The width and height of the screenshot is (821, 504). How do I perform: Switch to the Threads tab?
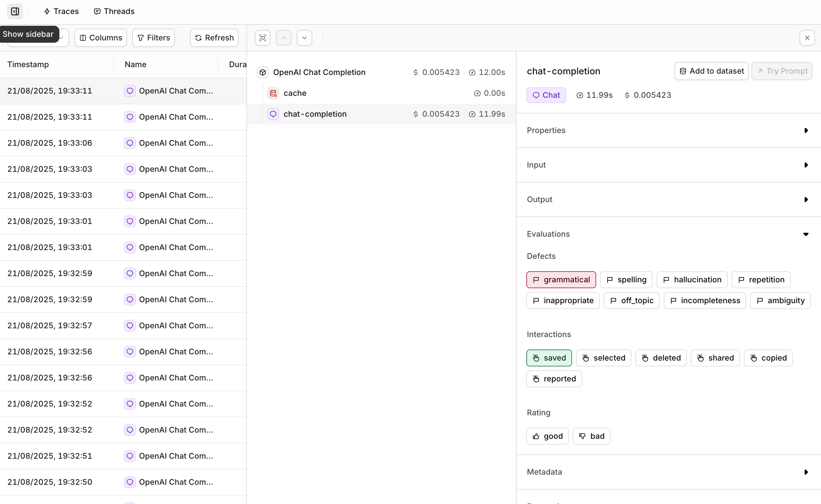point(114,11)
